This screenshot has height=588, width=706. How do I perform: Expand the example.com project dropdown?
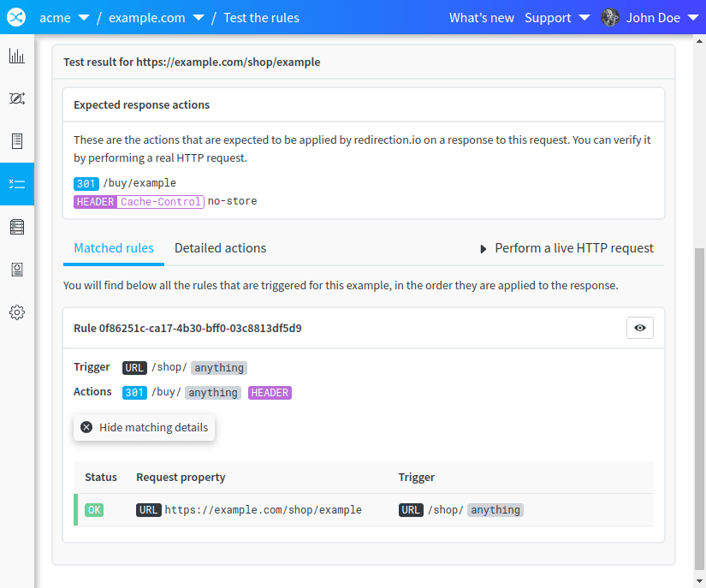pos(199,18)
